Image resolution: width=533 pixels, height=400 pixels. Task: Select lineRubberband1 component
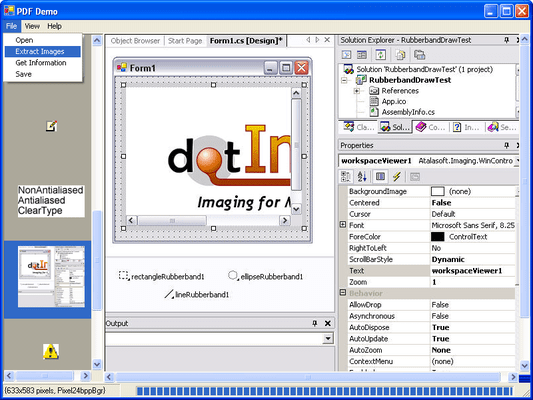point(197,294)
